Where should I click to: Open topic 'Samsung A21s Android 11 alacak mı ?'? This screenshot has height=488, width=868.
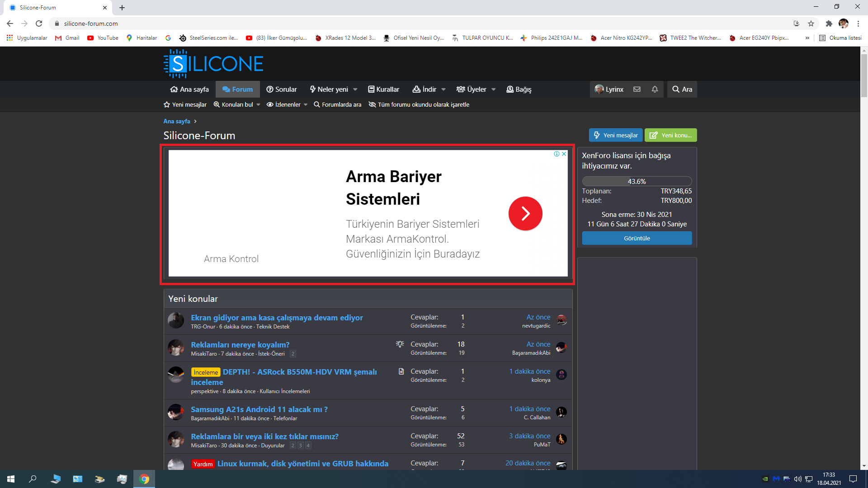(259, 409)
